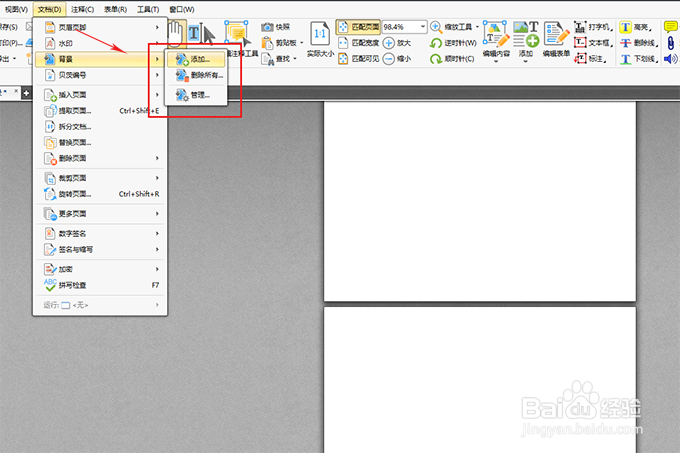Open a new tab with plus button
This screenshot has width=680, height=453.
coord(26,93)
